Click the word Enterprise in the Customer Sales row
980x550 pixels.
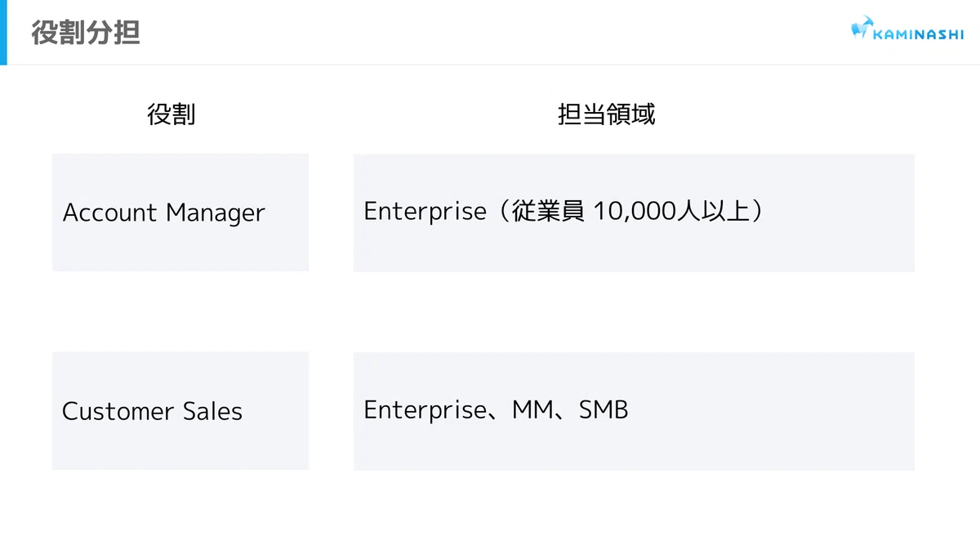coord(425,409)
